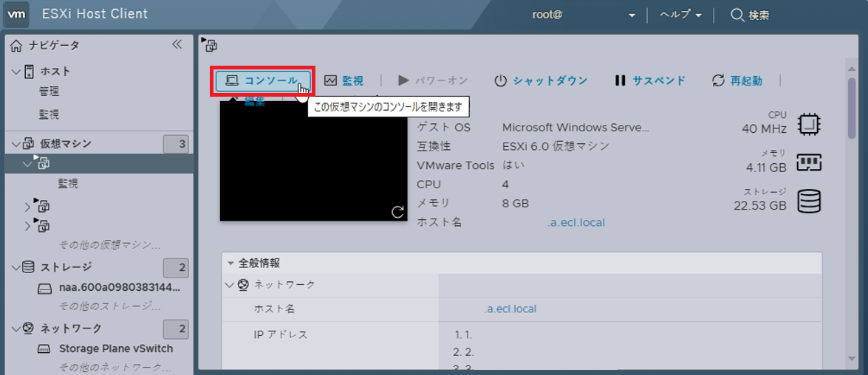The height and width of the screenshot is (375, 868).
Task: Open 管理 under ホスト
Action: 49,92
